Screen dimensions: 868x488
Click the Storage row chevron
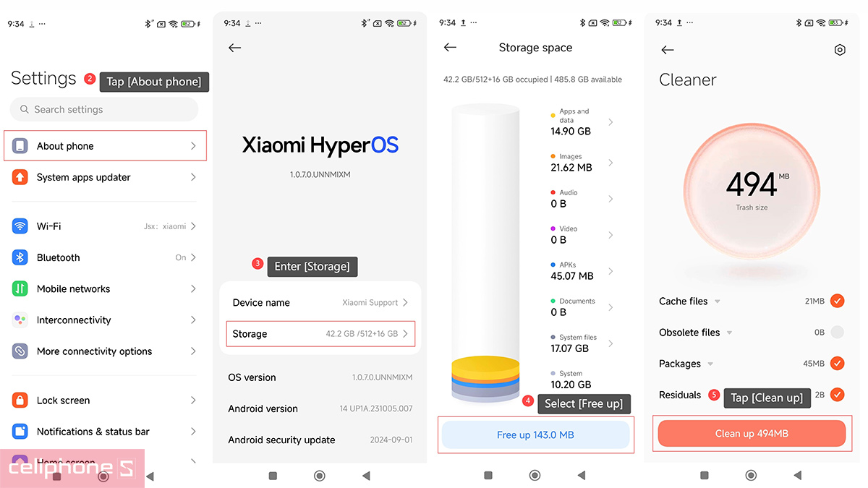tap(406, 334)
